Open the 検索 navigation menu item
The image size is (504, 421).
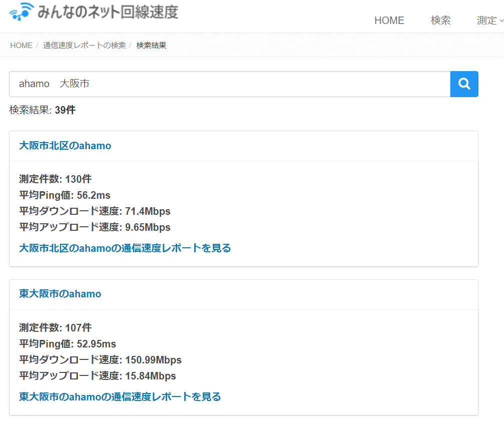pyautogui.click(x=440, y=21)
